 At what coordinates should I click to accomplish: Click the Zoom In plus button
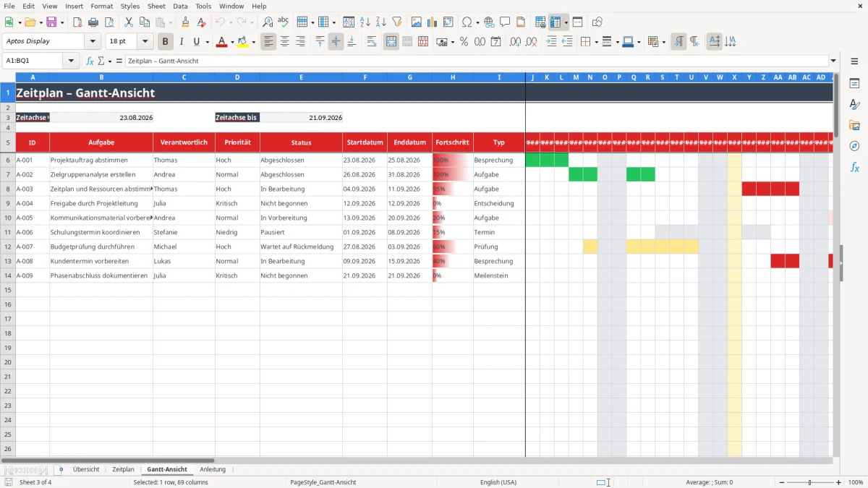pyautogui.click(x=840, y=482)
